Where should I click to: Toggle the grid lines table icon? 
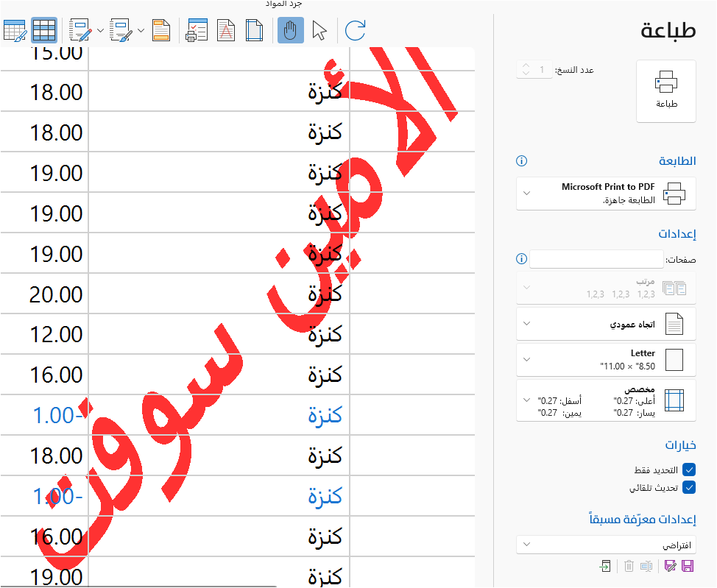point(44,30)
